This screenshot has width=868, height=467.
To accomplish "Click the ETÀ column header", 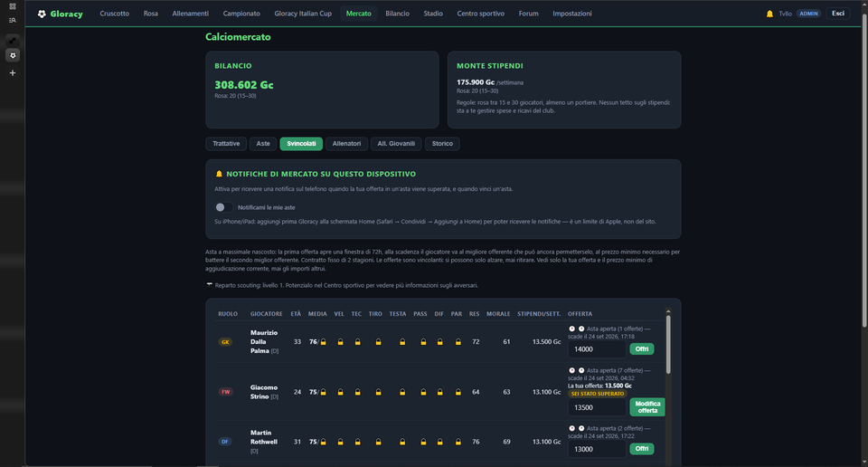I will point(296,313).
